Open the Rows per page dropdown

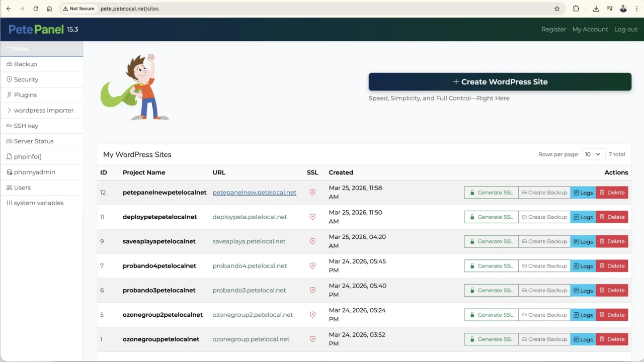point(593,154)
